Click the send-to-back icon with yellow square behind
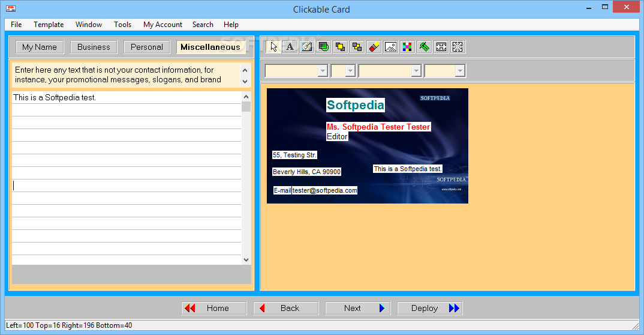 [x=357, y=47]
